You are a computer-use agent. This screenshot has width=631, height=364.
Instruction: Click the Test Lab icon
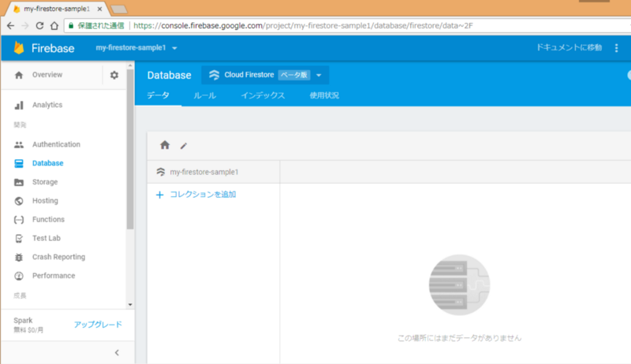pos(19,239)
